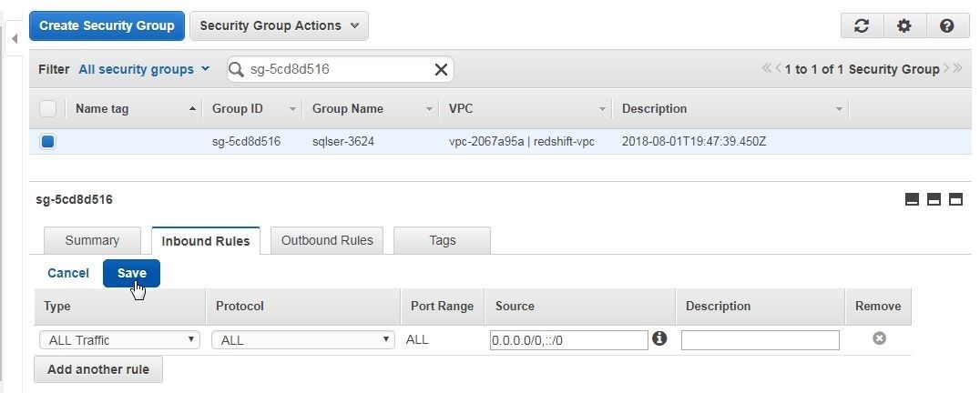The width and height of the screenshot is (980, 393).
Task: Click the rule Description input field
Action: click(x=760, y=340)
